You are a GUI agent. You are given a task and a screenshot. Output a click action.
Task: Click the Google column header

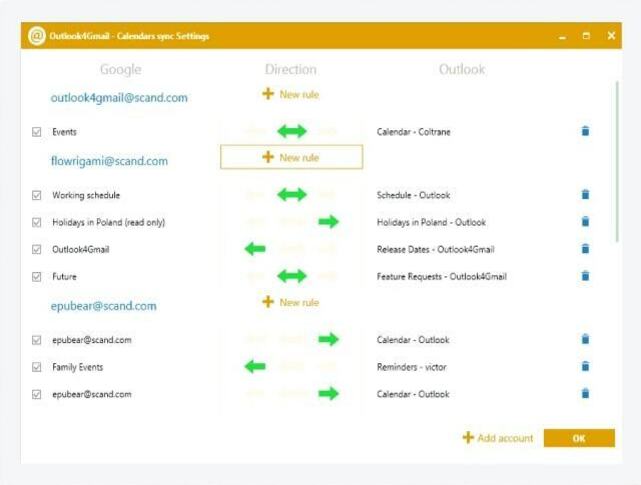[121, 70]
